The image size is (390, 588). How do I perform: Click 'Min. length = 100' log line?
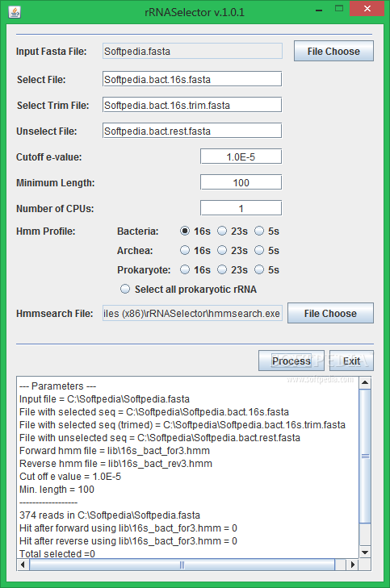coord(57,490)
